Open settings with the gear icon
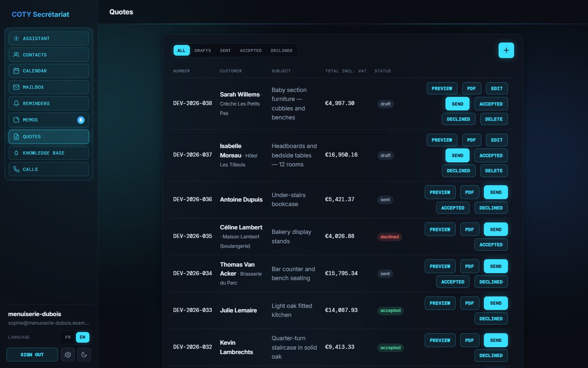Viewport: 588px width, 368px height. click(x=68, y=355)
